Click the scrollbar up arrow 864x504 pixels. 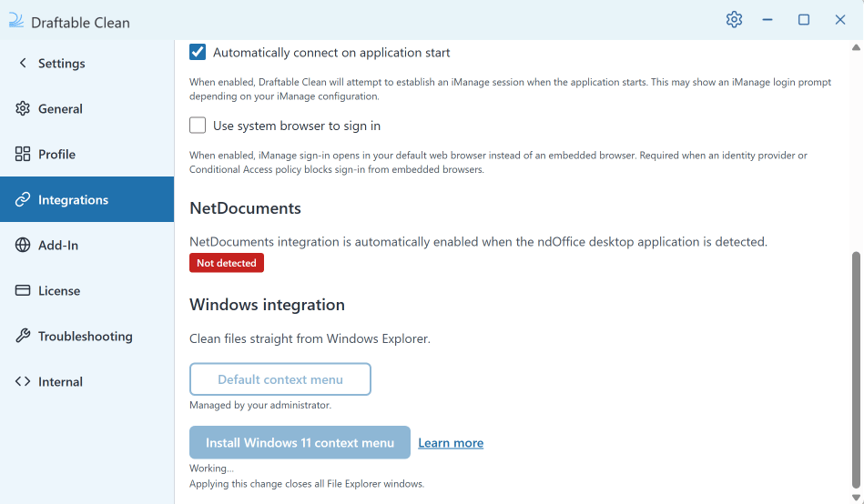[856, 47]
